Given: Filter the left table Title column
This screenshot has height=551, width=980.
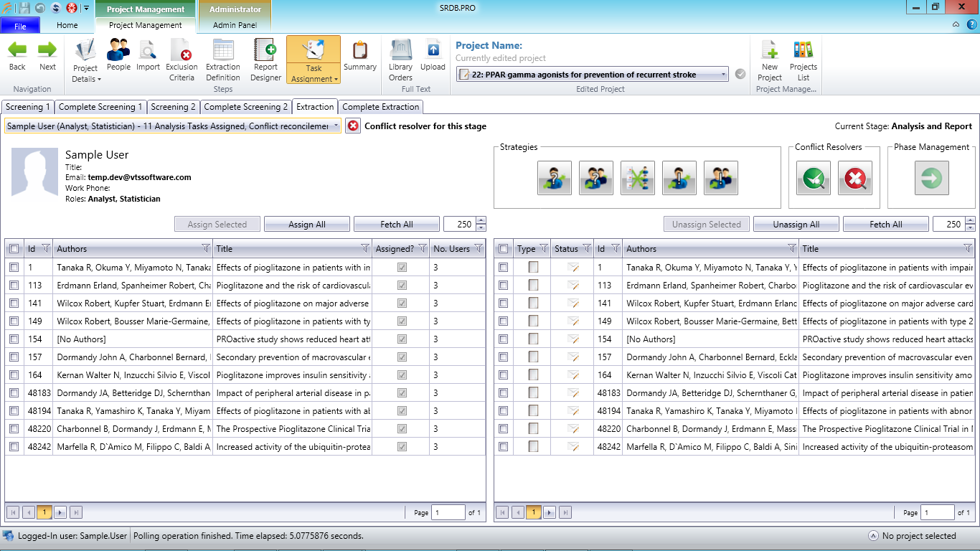Looking at the screenshot, I should point(366,248).
